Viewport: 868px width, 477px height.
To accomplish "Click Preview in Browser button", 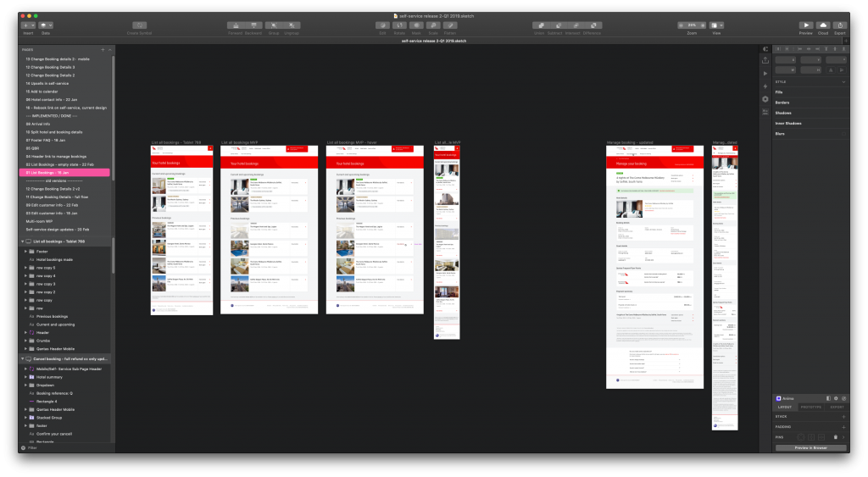I will [811, 447].
